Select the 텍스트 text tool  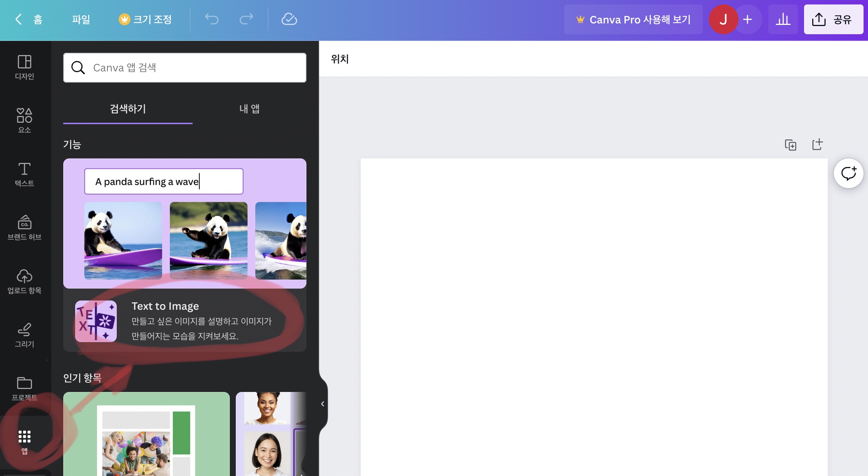[25, 174]
